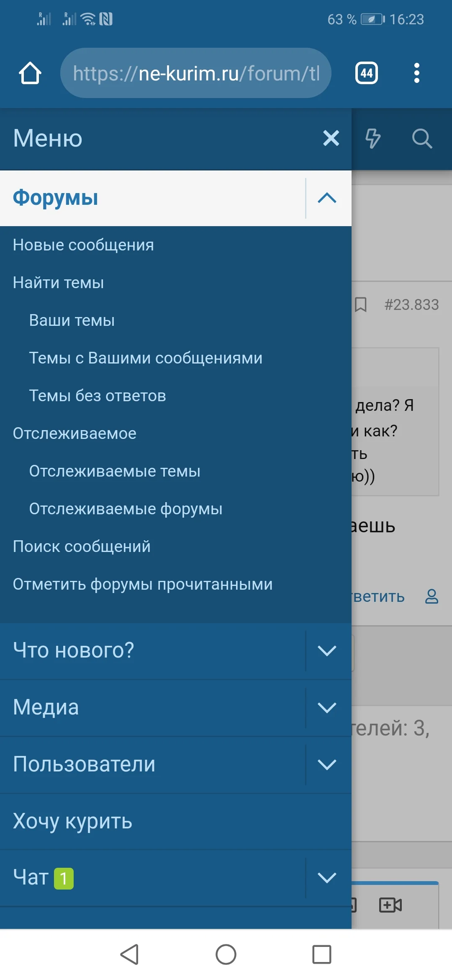Open Новые сообщения
The image size is (452, 980).
pyautogui.click(x=82, y=245)
